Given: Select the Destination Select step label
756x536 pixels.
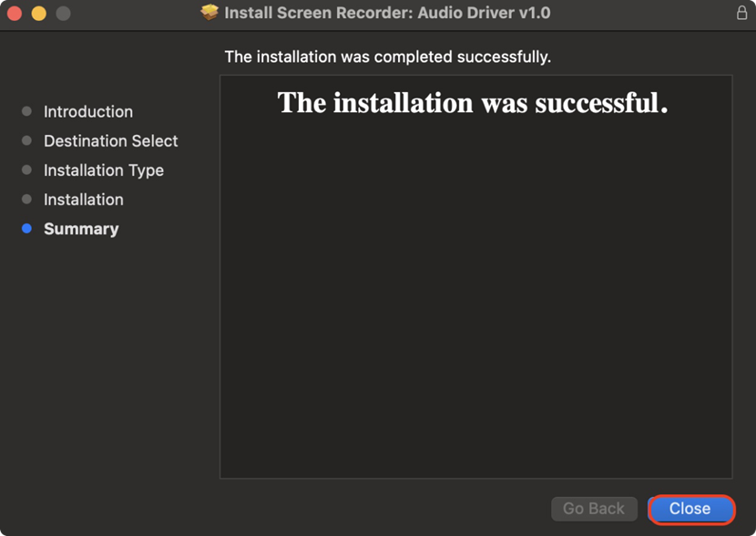Looking at the screenshot, I should pos(110,141).
